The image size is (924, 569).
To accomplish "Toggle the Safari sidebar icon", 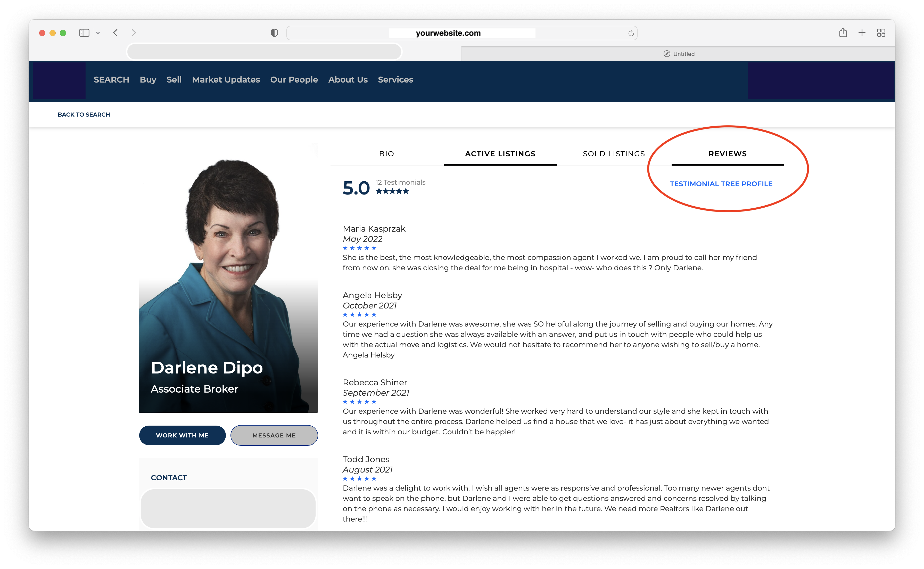I will 84,33.
